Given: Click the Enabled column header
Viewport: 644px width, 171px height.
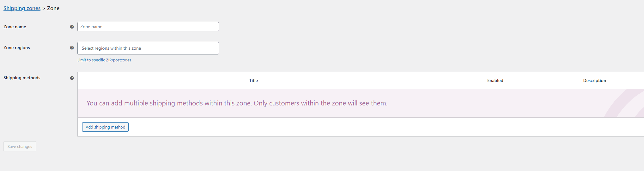Looking at the screenshot, I should coord(495,80).
